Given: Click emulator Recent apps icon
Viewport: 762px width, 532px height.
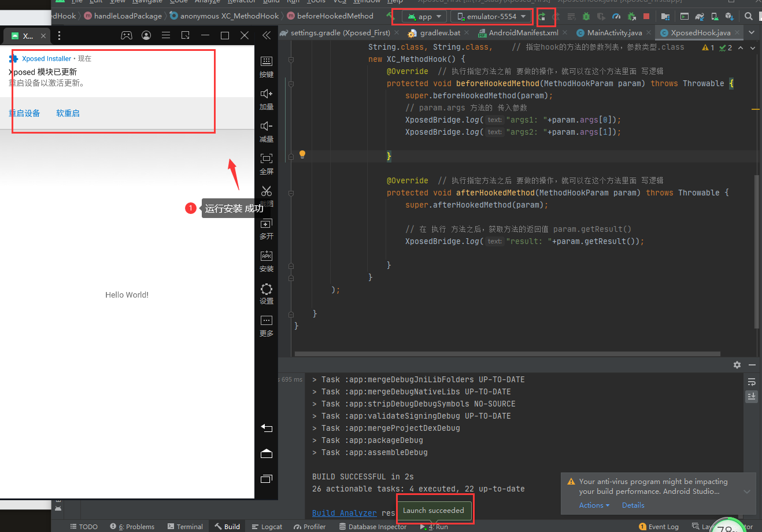Looking at the screenshot, I should 267,479.
